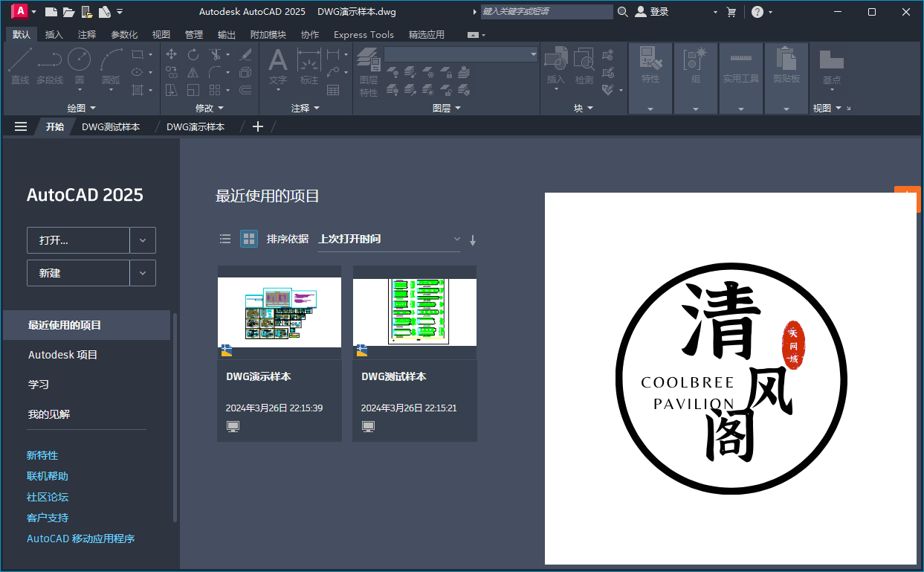The image size is (924, 572).
Task: Click the Open folder quick-access icon
Action: 68,12
